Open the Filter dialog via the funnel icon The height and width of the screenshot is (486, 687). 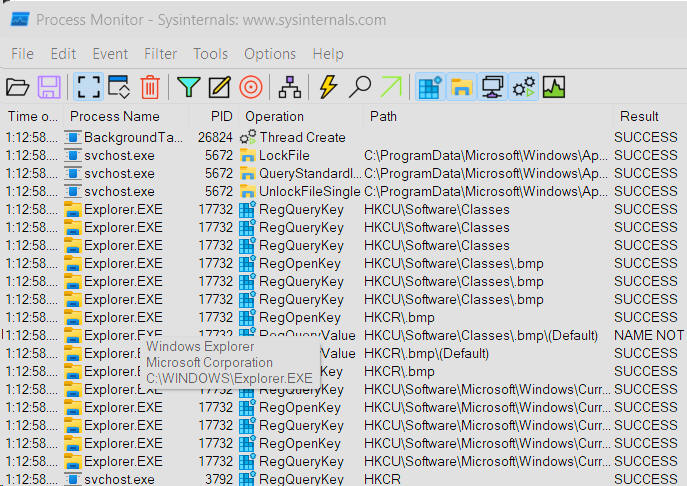click(189, 87)
